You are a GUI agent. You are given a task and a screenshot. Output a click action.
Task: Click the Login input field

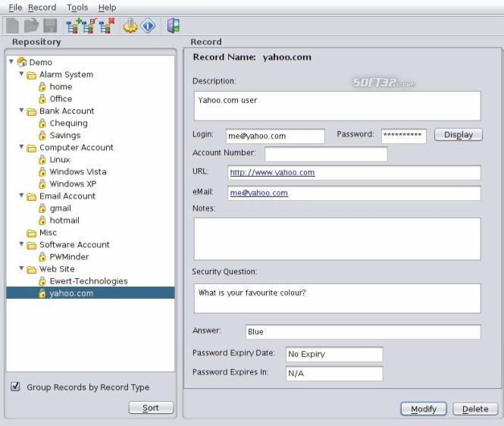coord(275,136)
